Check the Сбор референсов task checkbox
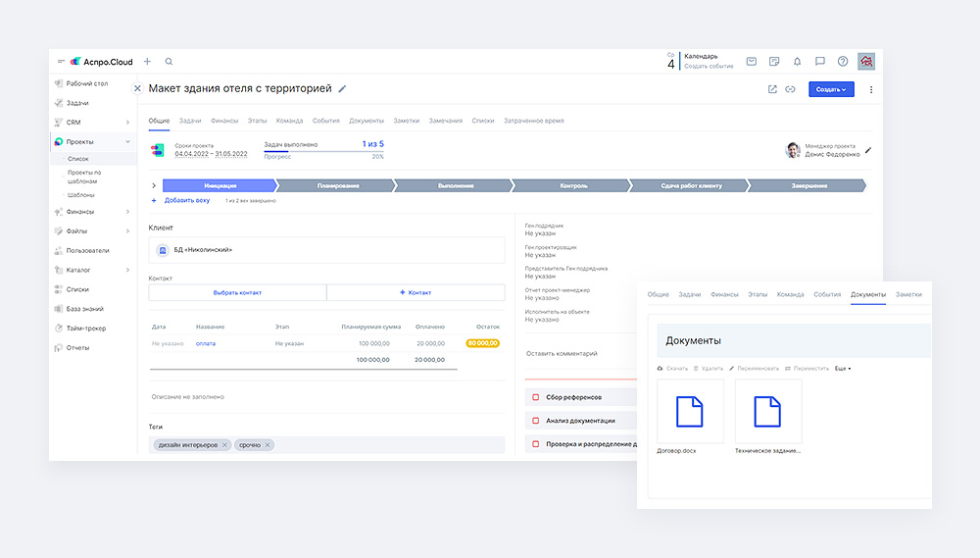The height and width of the screenshot is (558, 980). (535, 397)
